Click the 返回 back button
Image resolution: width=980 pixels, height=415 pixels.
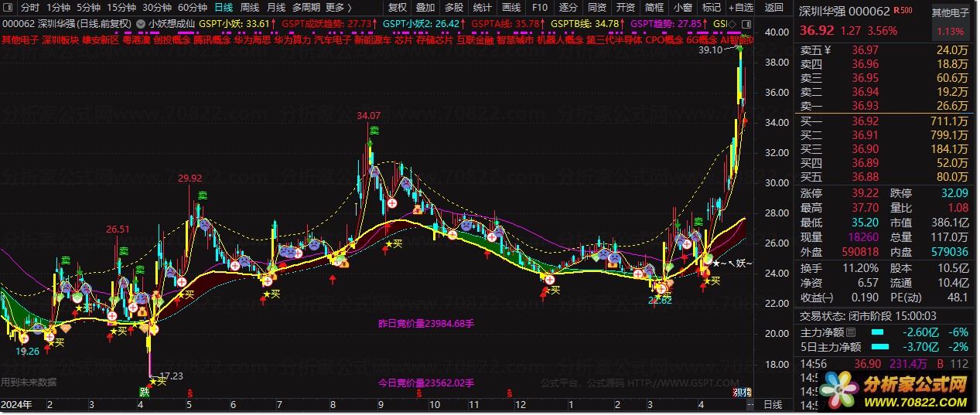(773, 8)
